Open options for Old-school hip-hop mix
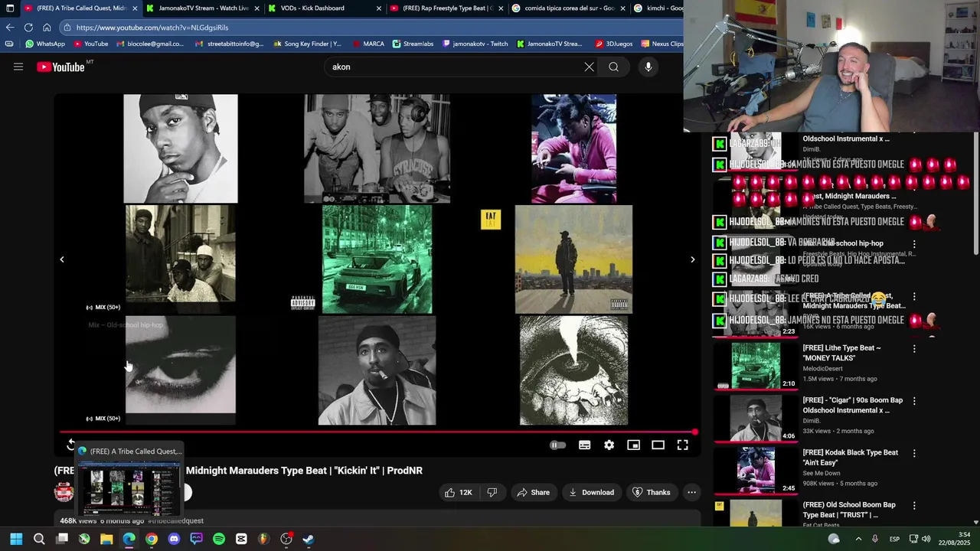 (x=914, y=244)
